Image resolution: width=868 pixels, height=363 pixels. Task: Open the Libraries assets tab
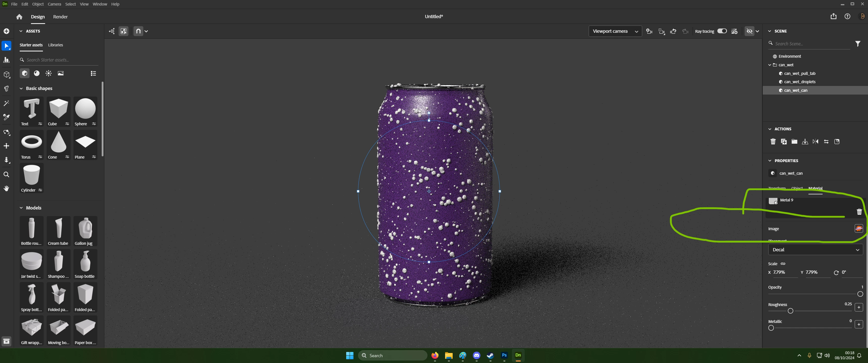pyautogui.click(x=55, y=45)
